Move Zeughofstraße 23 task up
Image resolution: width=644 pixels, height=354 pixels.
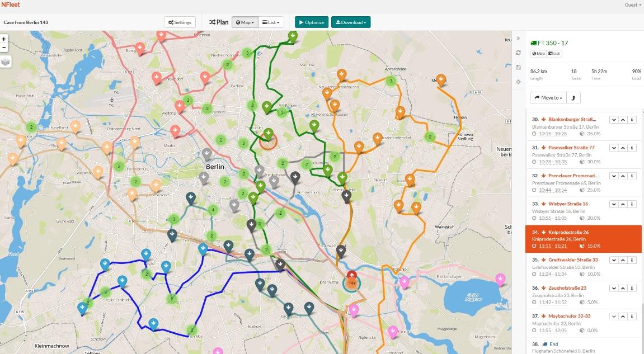coord(623,289)
